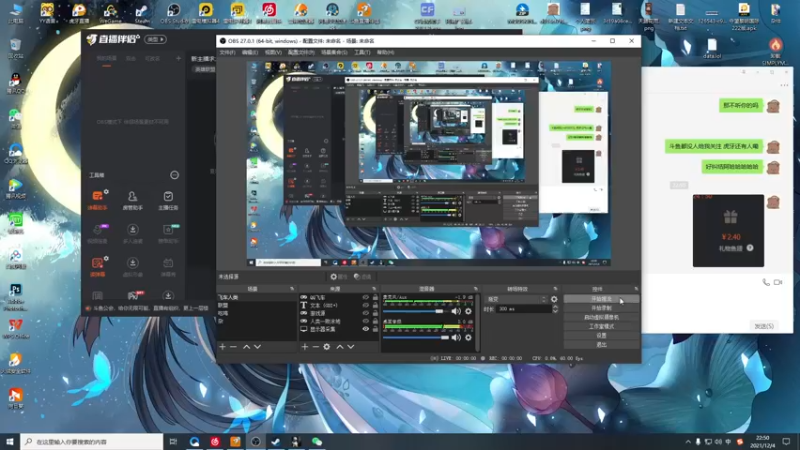Remove selected scene with minus icon

click(233, 347)
